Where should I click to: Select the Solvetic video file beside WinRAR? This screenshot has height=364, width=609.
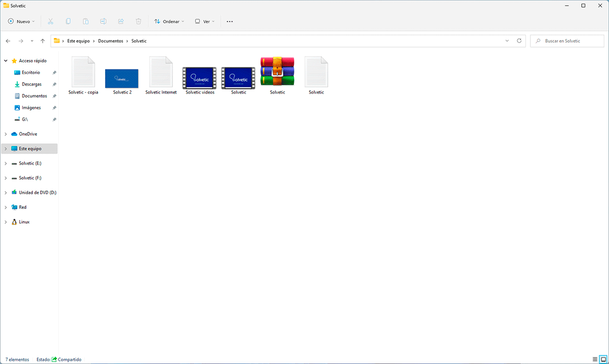tap(239, 81)
